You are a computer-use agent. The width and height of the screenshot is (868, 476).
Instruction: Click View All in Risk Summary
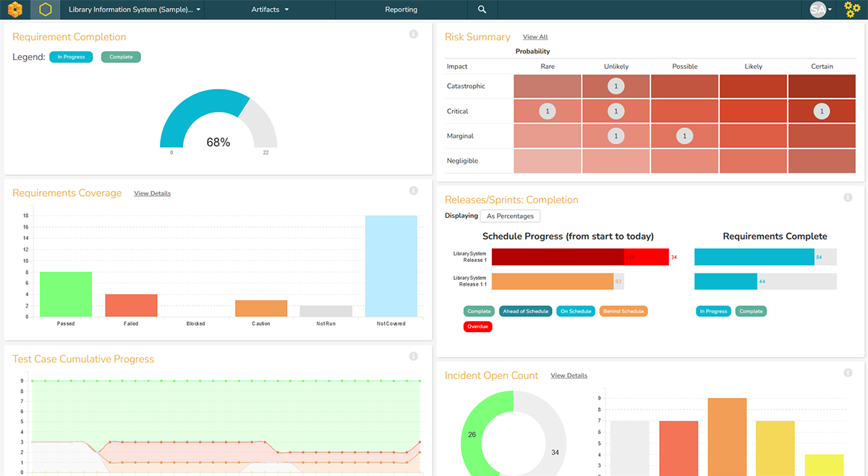tap(535, 37)
